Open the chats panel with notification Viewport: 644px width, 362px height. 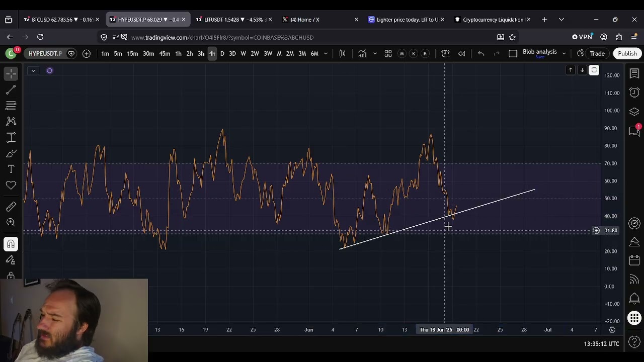click(634, 131)
